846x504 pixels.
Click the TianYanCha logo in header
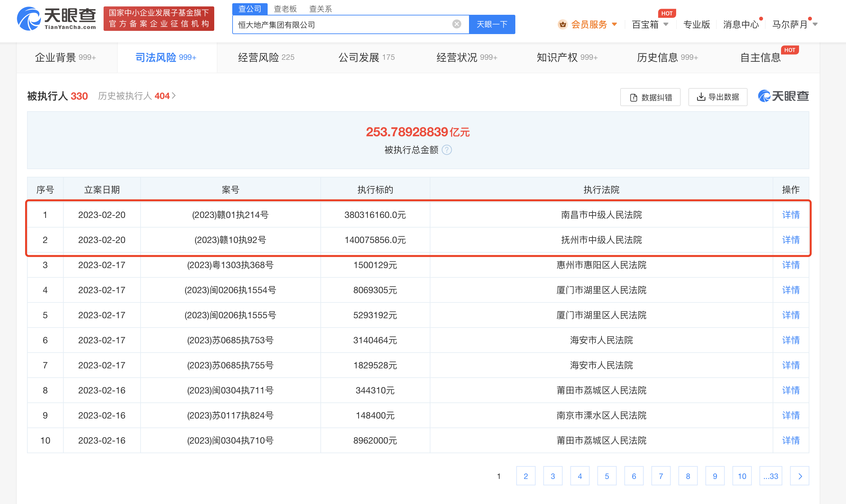point(56,19)
